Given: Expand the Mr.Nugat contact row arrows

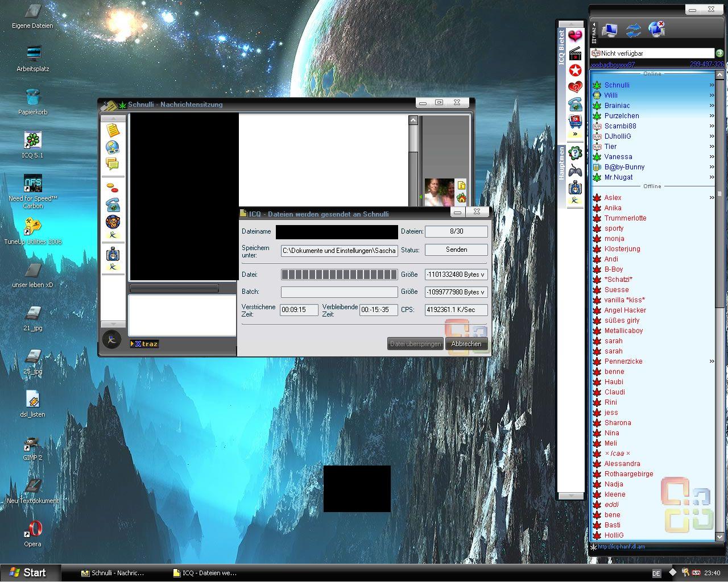Looking at the screenshot, I should (712, 177).
